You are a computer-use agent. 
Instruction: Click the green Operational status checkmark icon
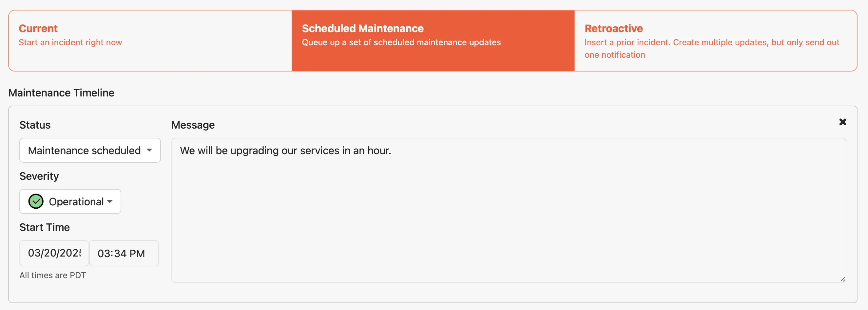tap(36, 201)
